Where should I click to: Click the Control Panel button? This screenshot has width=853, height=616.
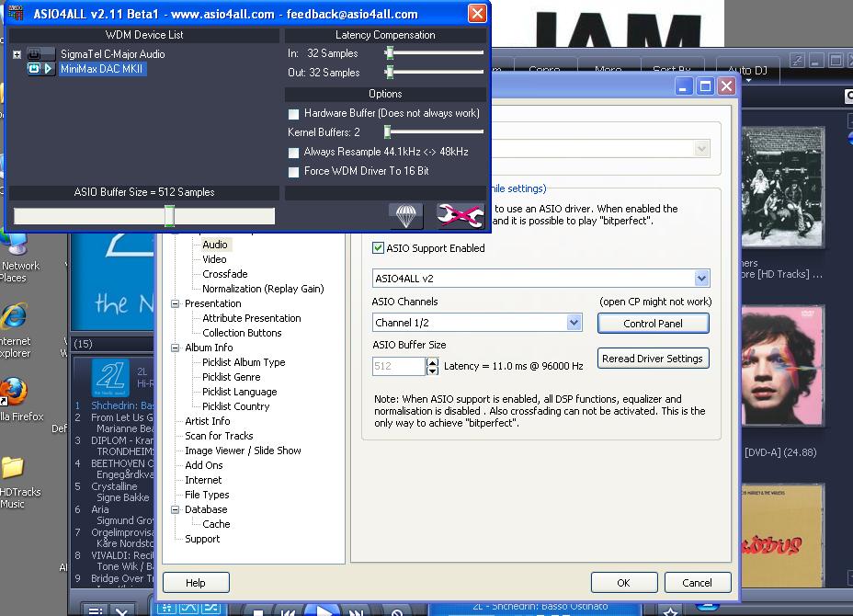(653, 324)
